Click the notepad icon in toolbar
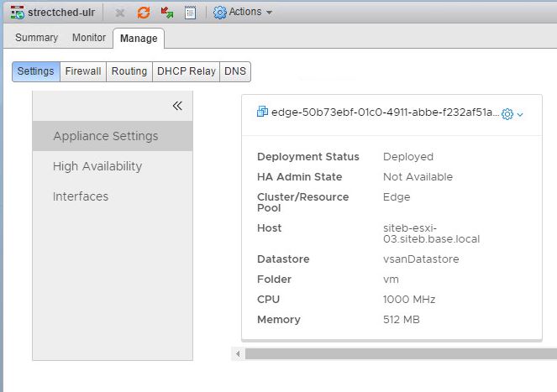 (190, 13)
